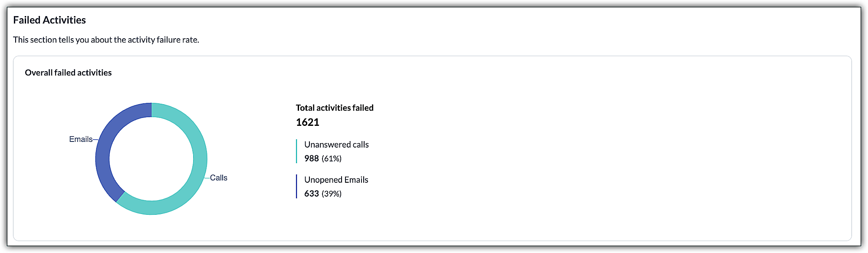Click the Failed Activities section heading
Viewport: 868px width, 253px height.
(49, 20)
